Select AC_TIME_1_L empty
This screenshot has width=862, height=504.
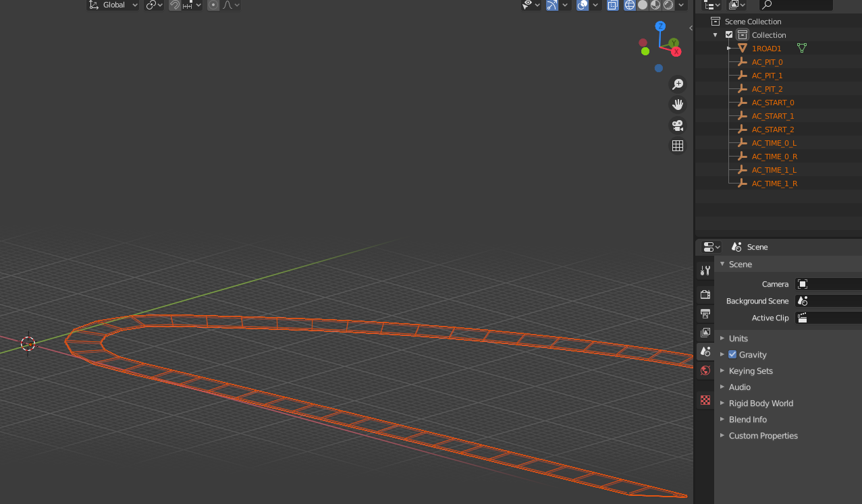[x=774, y=170]
